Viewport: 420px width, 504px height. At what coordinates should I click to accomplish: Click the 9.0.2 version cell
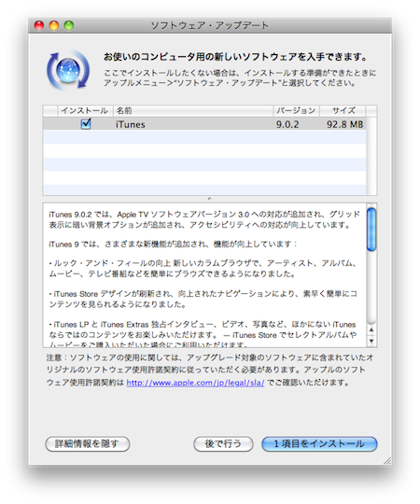(x=287, y=124)
